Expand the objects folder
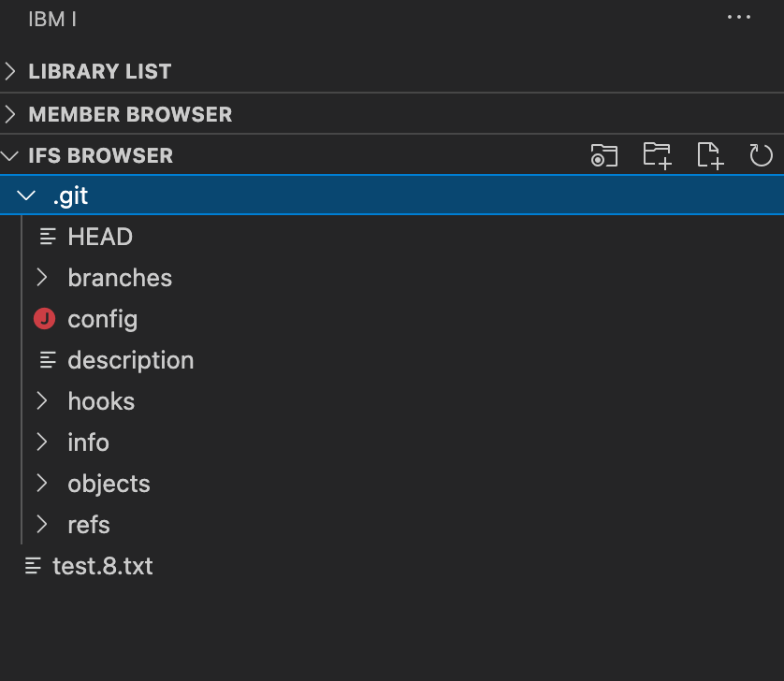 coord(42,484)
